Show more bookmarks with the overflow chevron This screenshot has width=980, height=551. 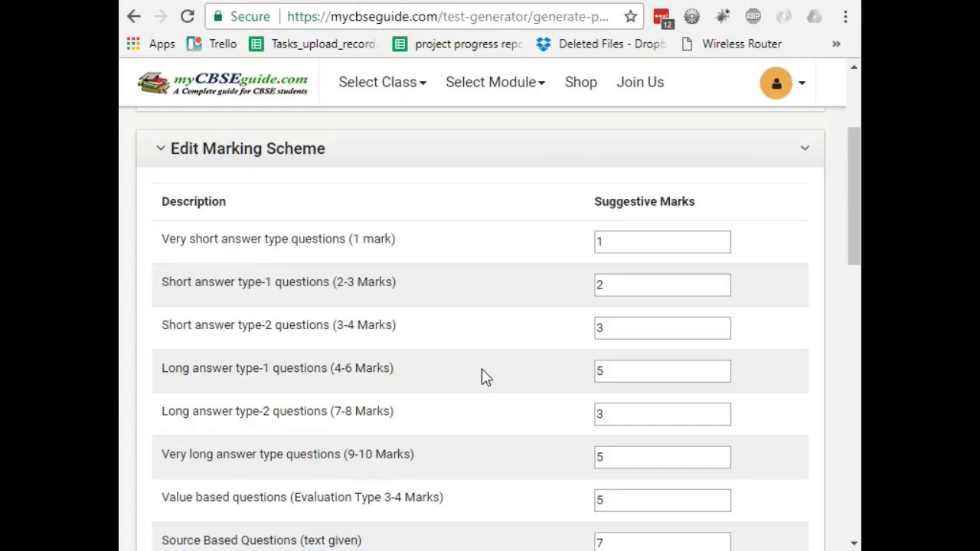836,44
